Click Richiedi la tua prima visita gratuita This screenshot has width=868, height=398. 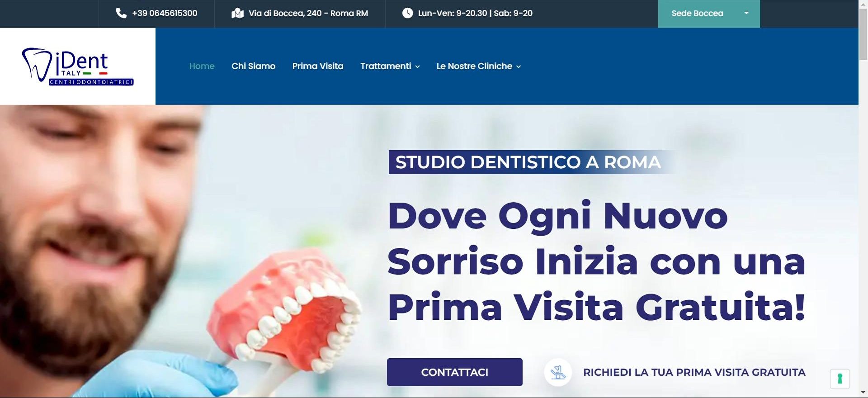click(x=694, y=372)
